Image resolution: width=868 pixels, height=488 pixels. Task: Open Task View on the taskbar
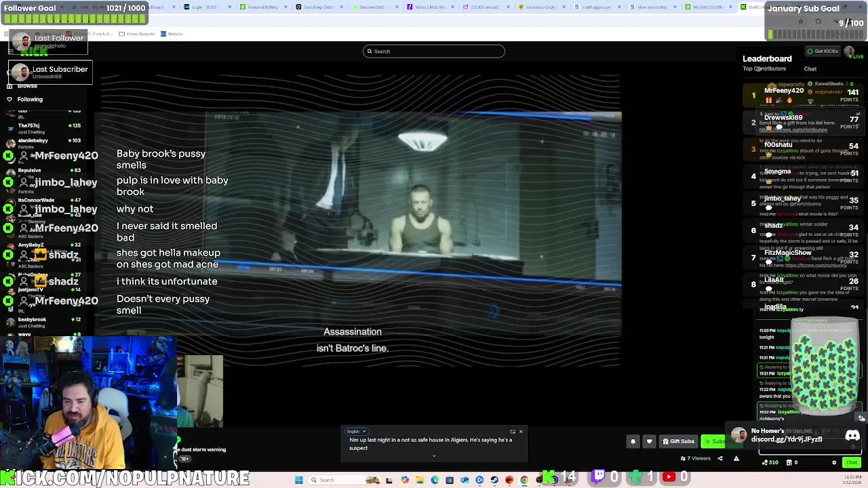pyautogui.click(x=390, y=480)
